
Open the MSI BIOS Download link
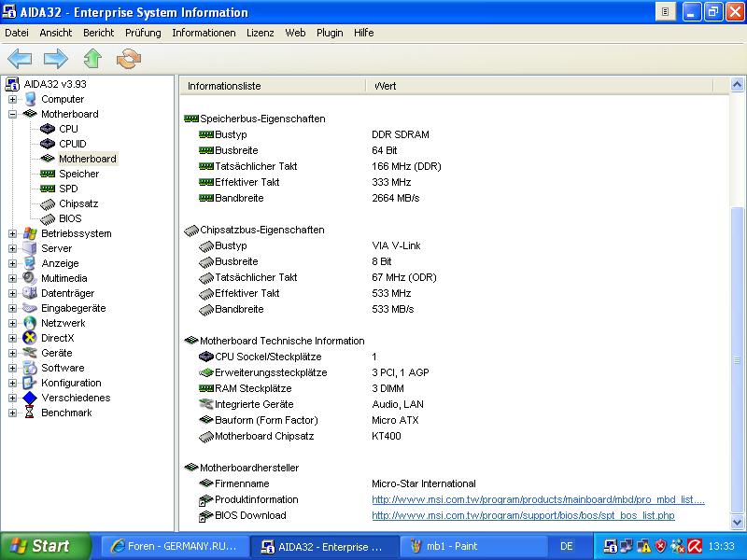point(523,515)
